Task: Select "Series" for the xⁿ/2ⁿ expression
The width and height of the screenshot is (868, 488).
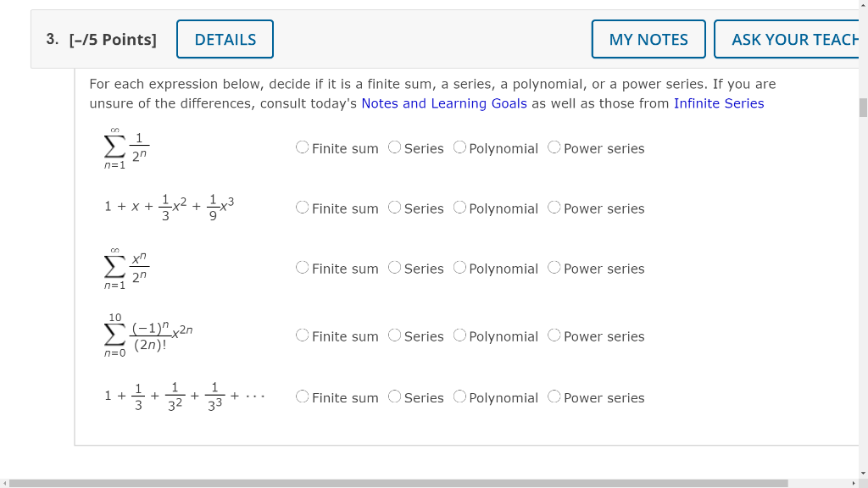Action: click(394, 268)
